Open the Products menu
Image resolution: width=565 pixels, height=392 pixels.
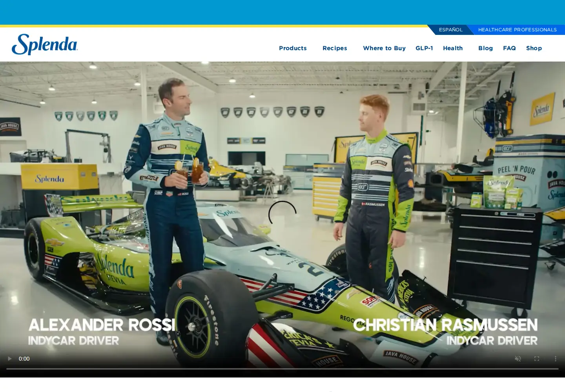coord(293,48)
